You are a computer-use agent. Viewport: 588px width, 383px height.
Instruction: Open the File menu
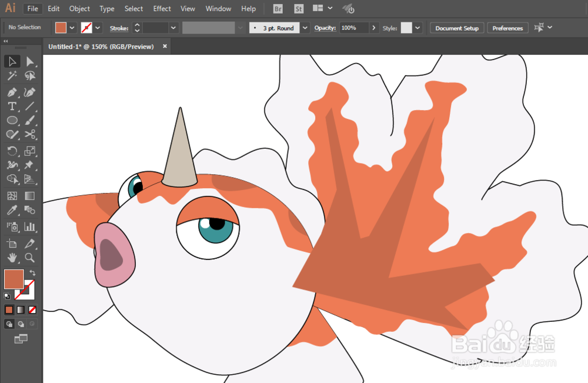(x=32, y=9)
